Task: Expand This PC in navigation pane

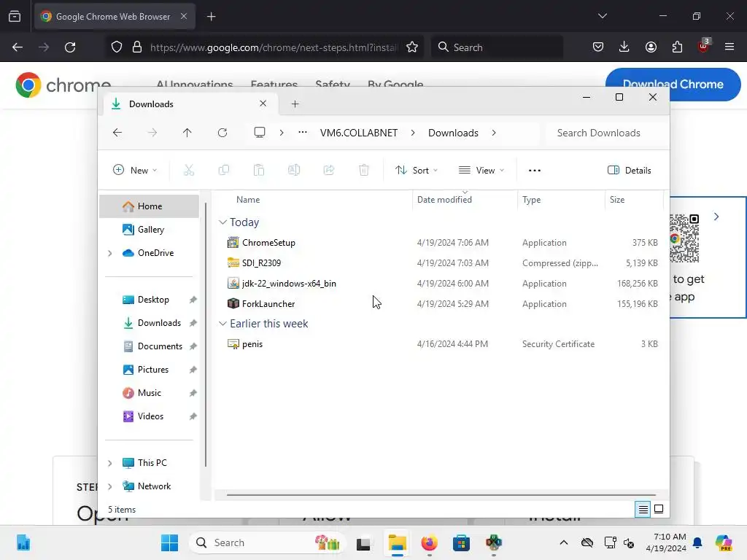Action: click(x=110, y=463)
